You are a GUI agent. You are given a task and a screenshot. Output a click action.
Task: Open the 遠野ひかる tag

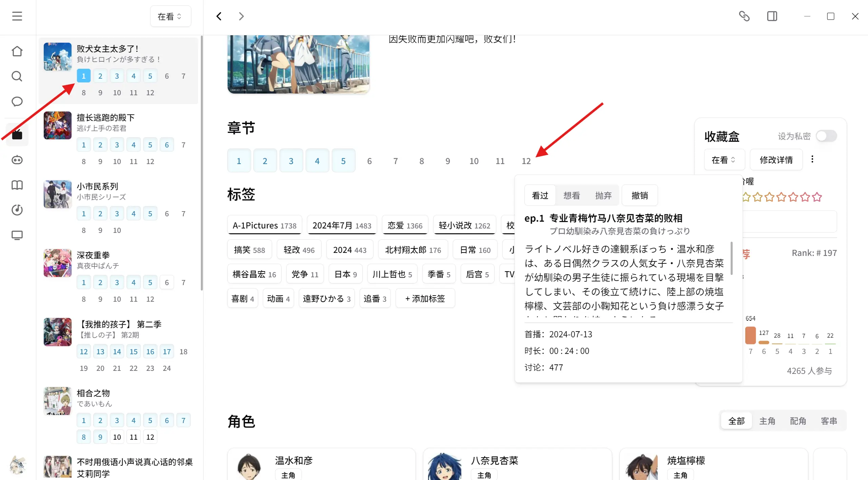click(x=326, y=298)
